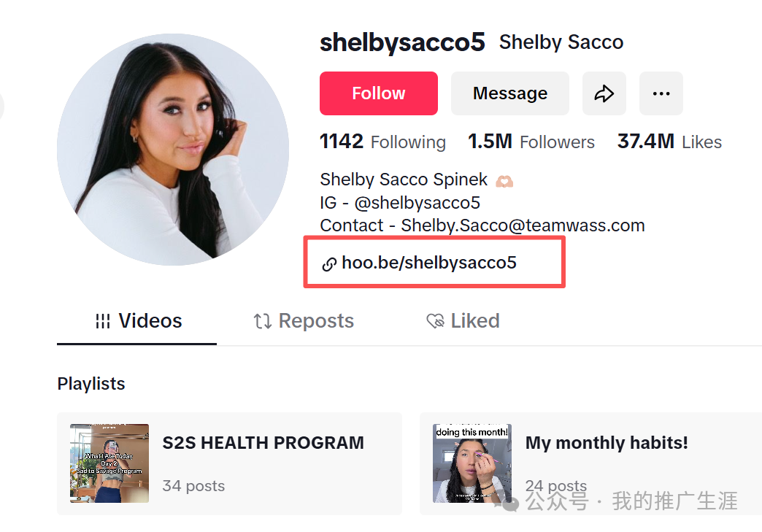Click the Reposts arrows icon
This screenshot has width=762, height=532.
(x=263, y=321)
